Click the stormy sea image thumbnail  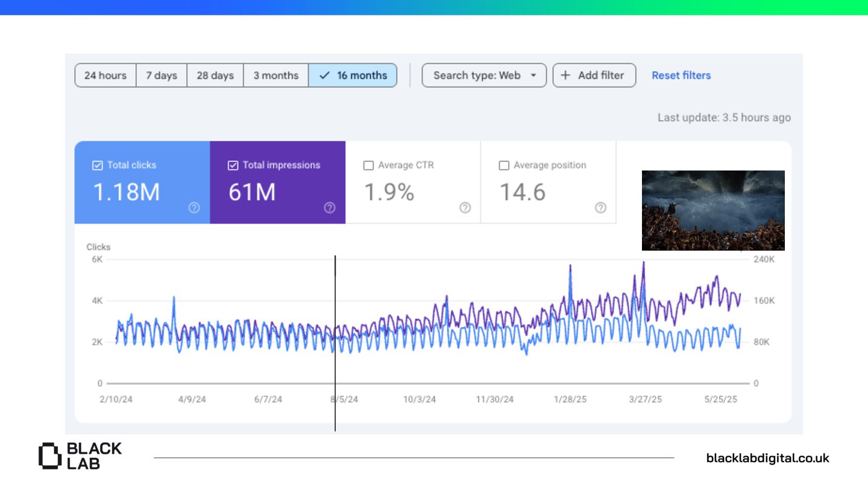coord(713,210)
